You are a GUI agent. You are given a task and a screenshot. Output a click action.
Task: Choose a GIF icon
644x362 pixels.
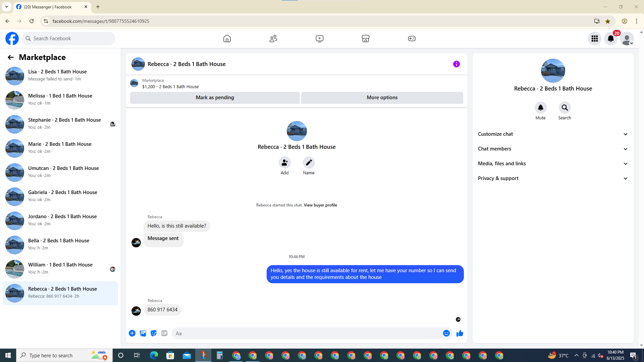click(x=164, y=333)
